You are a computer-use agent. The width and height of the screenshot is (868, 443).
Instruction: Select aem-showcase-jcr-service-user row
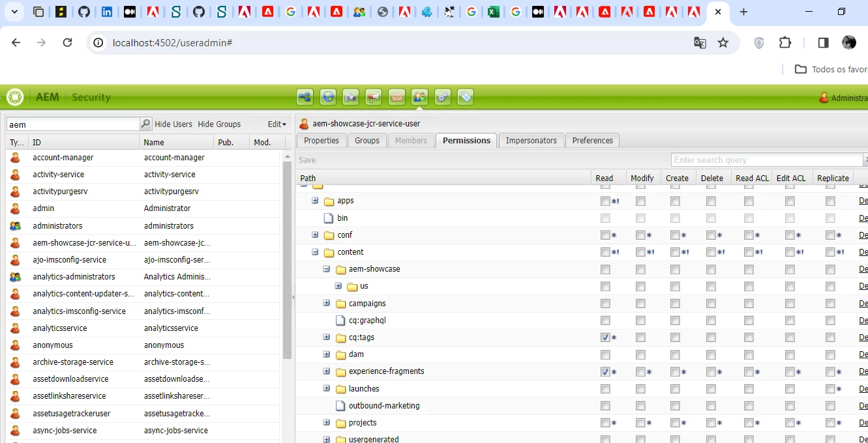143,243
